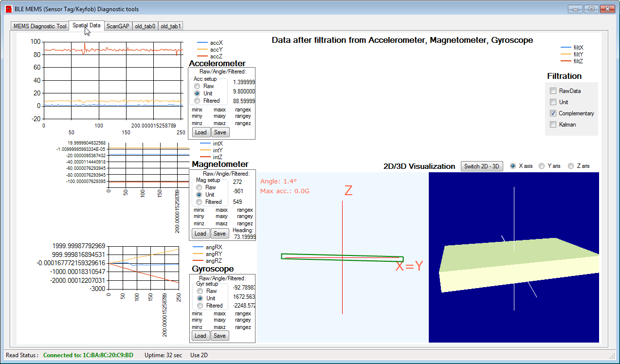Click Save under Magnetometer
The width and height of the screenshot is (620, 364).
pyautogui.click(x=219, y=234)
